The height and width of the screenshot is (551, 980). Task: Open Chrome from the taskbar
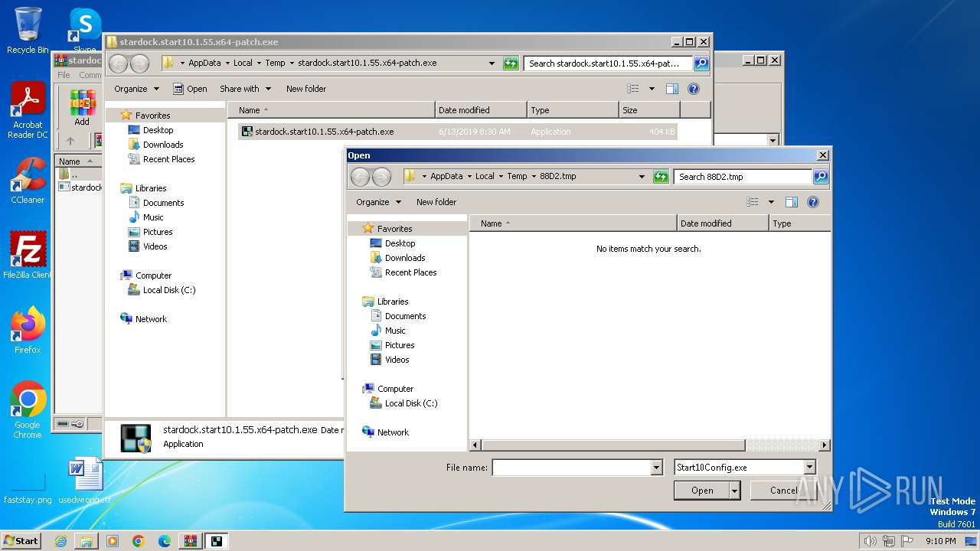(139, 541)
